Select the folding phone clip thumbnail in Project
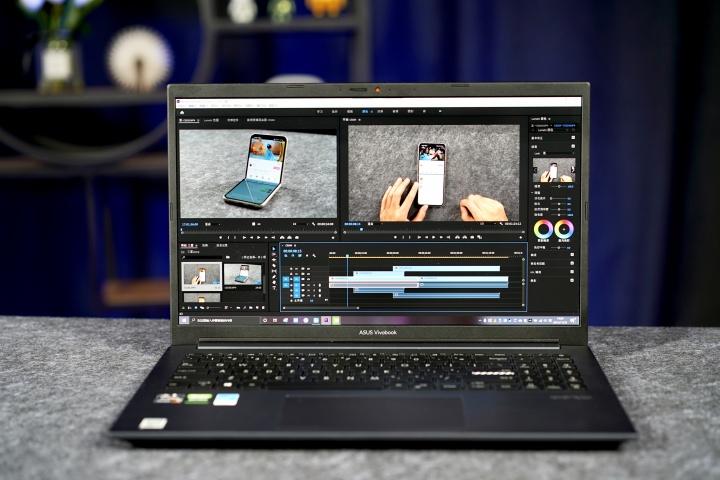Screen dimensions: 720x480 pyautogui.click(x=243, y=275)
